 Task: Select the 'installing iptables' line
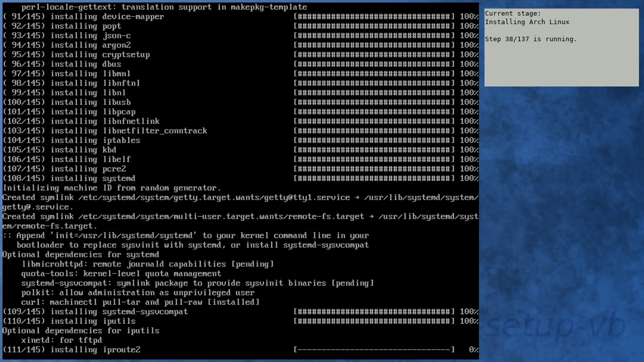[240, 141]
